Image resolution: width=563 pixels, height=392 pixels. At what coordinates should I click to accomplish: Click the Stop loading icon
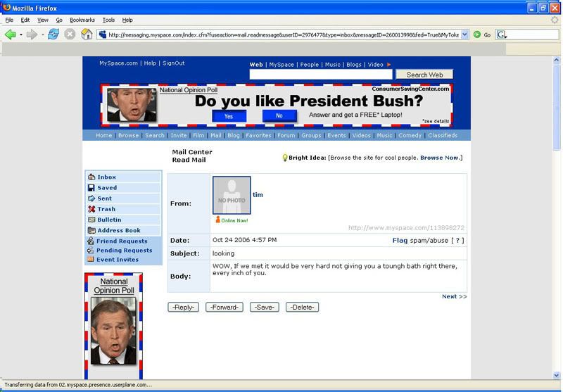coord(70,34)
